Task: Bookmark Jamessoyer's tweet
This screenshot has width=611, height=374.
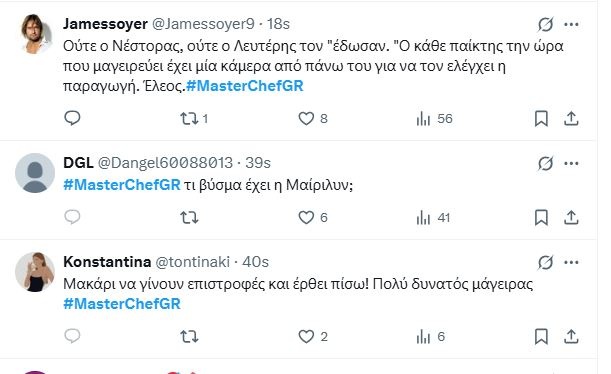Action: coord(541,118)
